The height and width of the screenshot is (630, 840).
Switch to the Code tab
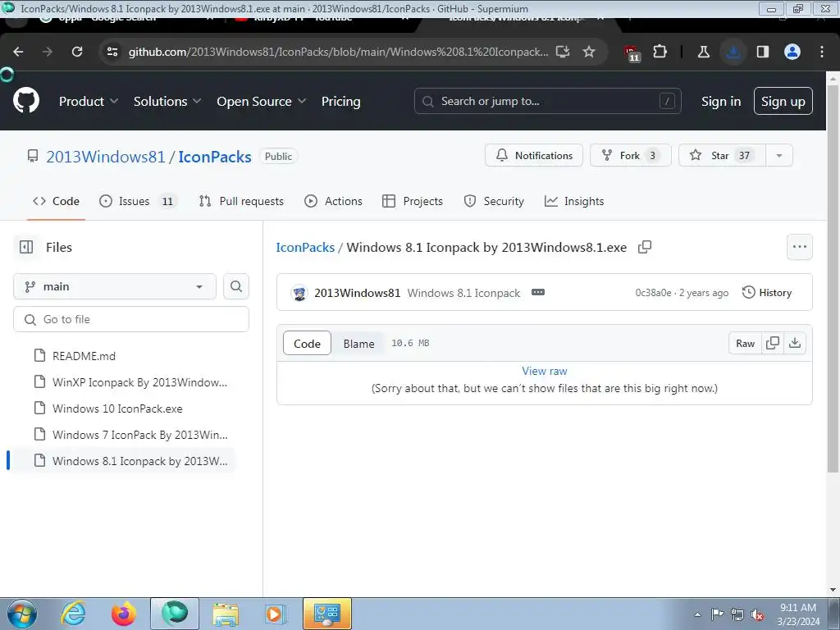57,201
